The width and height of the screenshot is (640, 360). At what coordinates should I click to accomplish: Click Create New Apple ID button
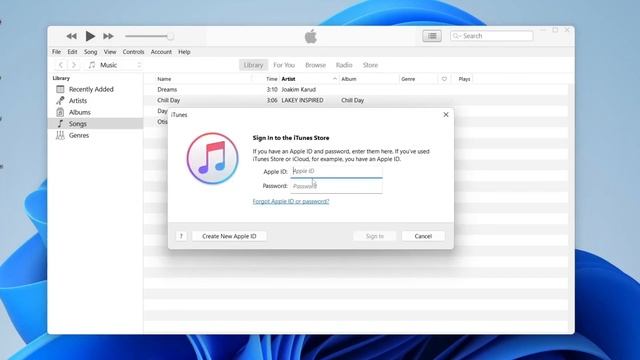tap(229, 236)
